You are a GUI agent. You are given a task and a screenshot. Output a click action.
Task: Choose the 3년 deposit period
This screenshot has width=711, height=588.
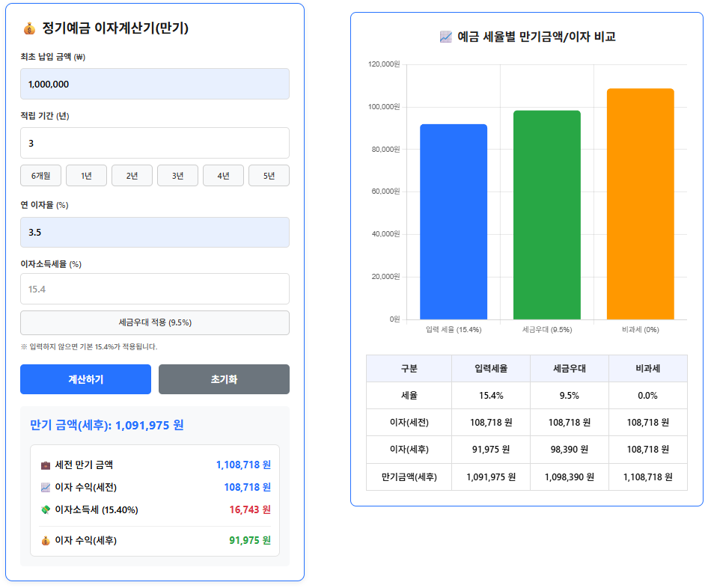pyautogui.click(x=177, y=175)
